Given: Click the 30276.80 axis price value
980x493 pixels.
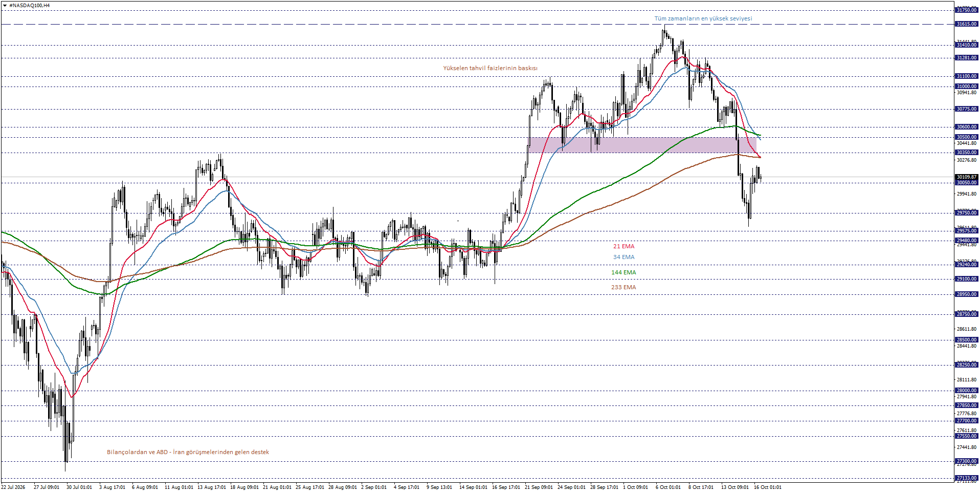Looking at the screenshot, I should pos(966,160).
